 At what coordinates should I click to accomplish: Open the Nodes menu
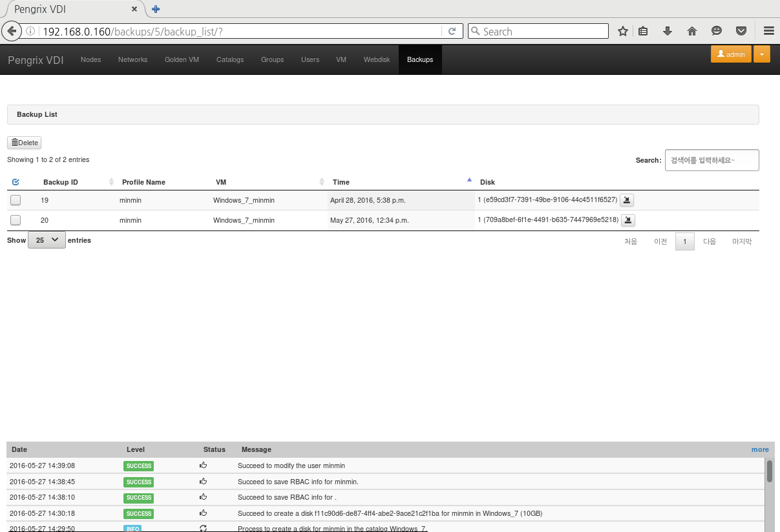click(91, 59)
